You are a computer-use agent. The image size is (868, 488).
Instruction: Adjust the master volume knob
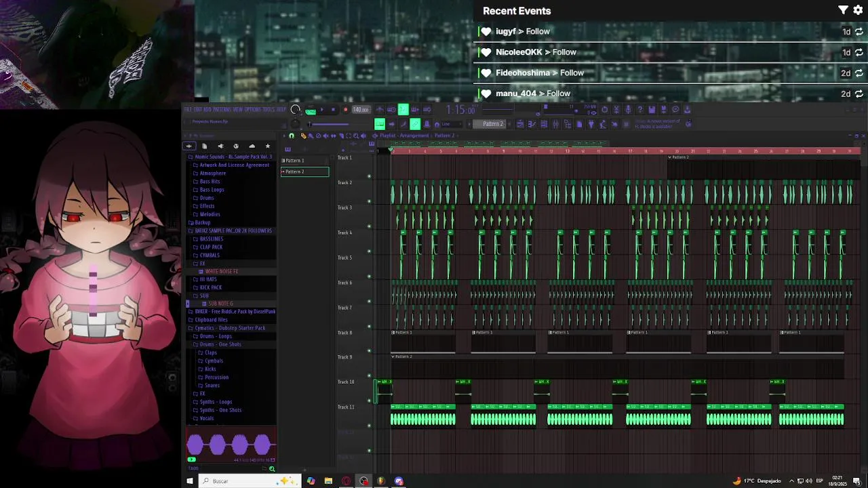(x=294, y=109)
